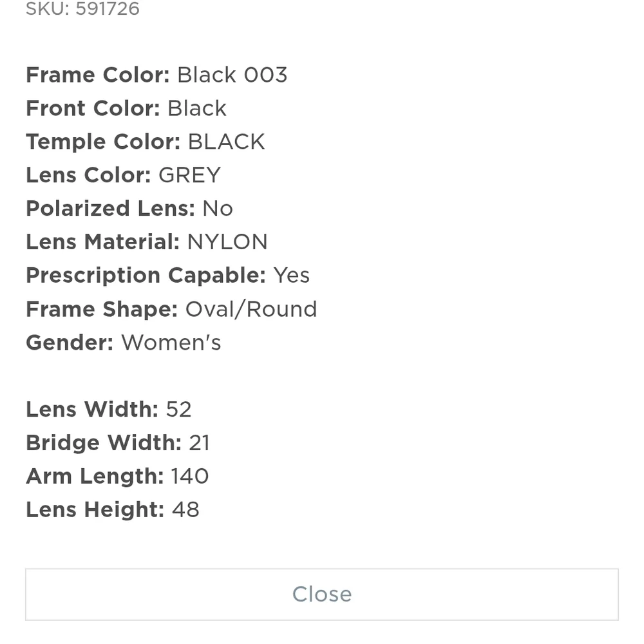Click the BLACK temple color value

tap(227, 142)
